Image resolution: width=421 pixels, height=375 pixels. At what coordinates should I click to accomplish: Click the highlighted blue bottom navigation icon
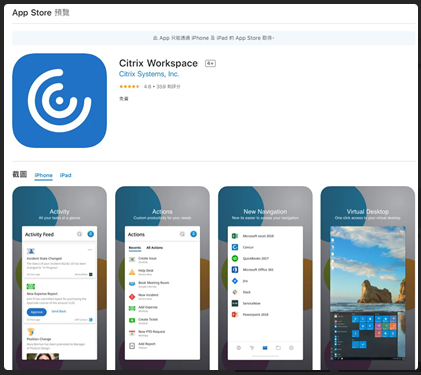(x=265, y=348)
